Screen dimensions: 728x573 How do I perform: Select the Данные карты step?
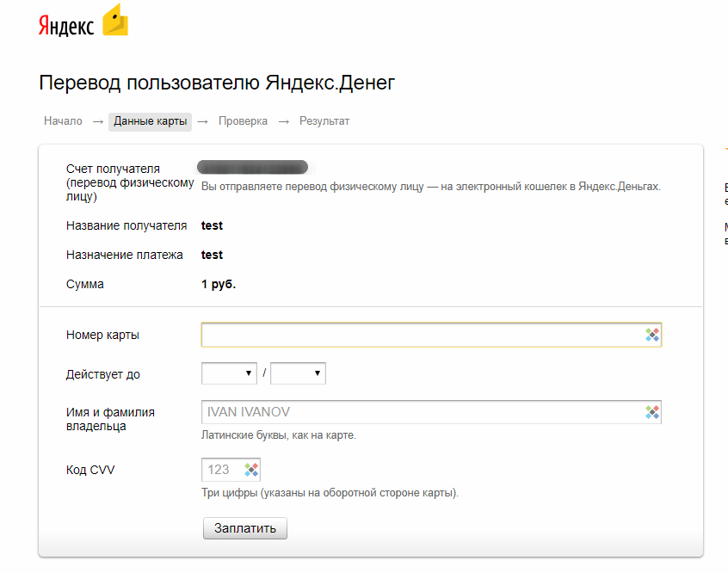point(150,121)
